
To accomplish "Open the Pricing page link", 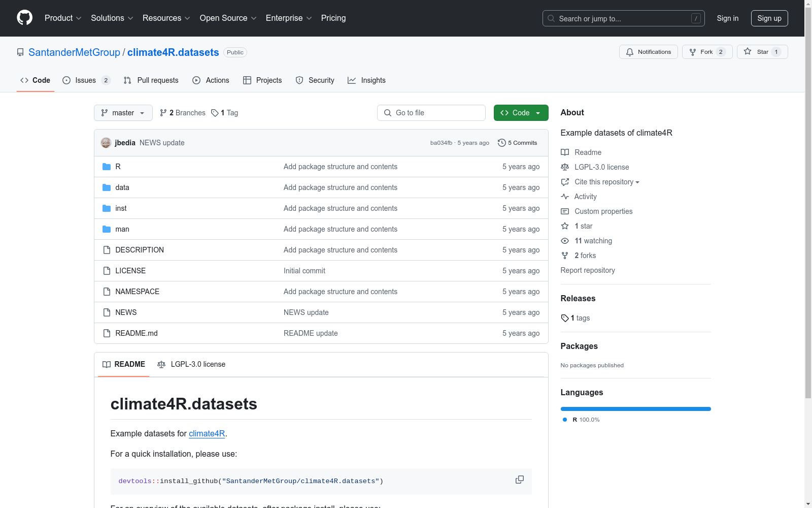I will pos(333,18).
